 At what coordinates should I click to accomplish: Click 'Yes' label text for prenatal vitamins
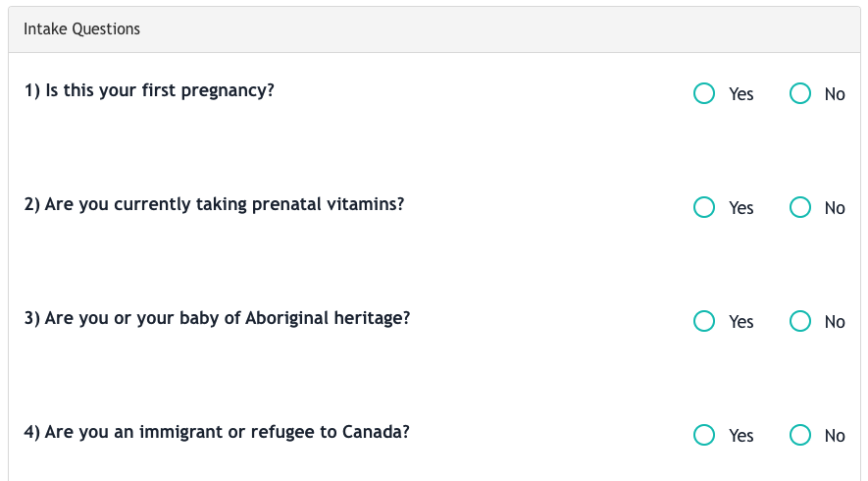741,208
